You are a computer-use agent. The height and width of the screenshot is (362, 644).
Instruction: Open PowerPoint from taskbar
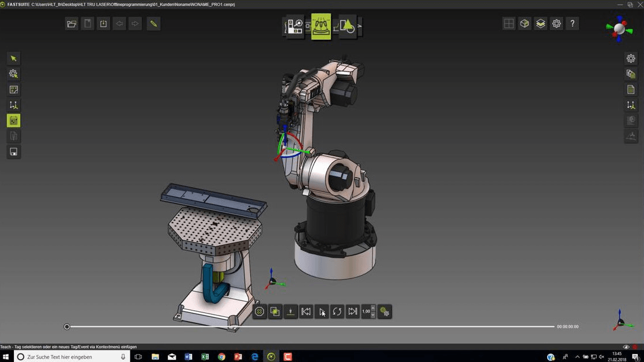click(x=238, y=357)
